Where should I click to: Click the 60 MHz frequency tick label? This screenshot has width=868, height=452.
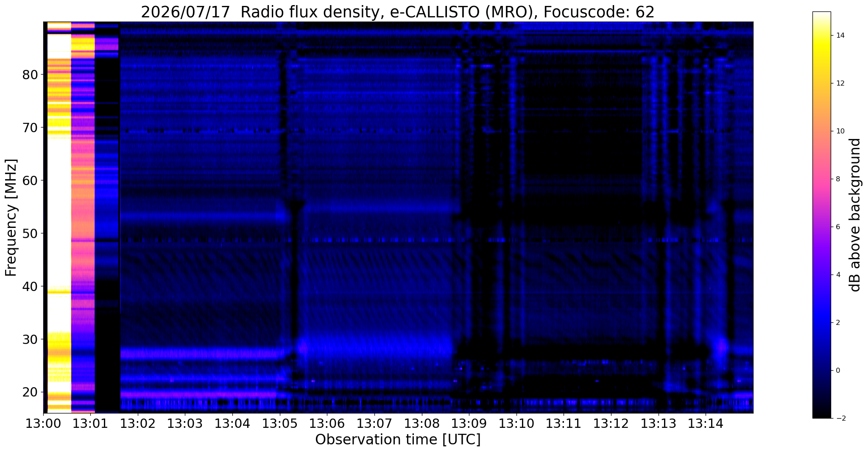click(30, 180)
